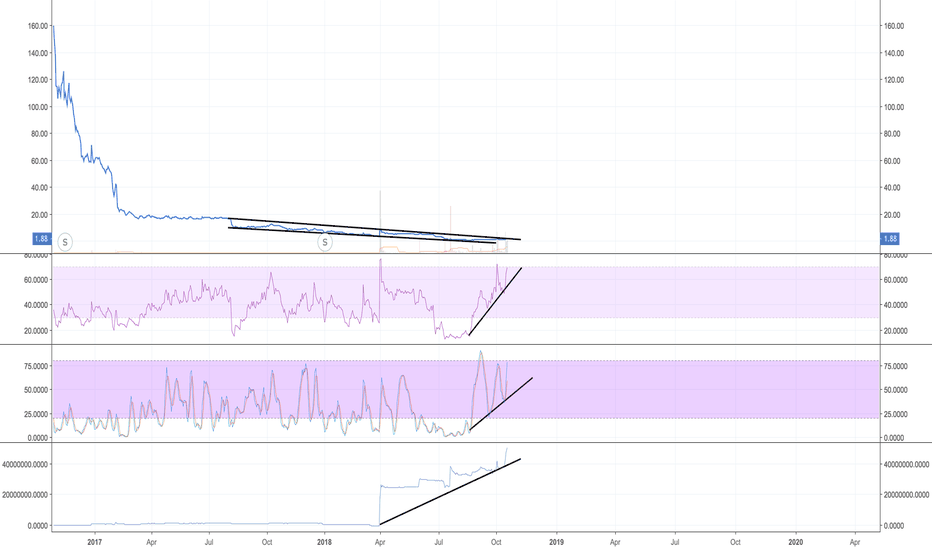The height and width of the screenshot is (550, 932).
Task: Select the rising trend line in bottom volume pane
Action: [450, 492]
